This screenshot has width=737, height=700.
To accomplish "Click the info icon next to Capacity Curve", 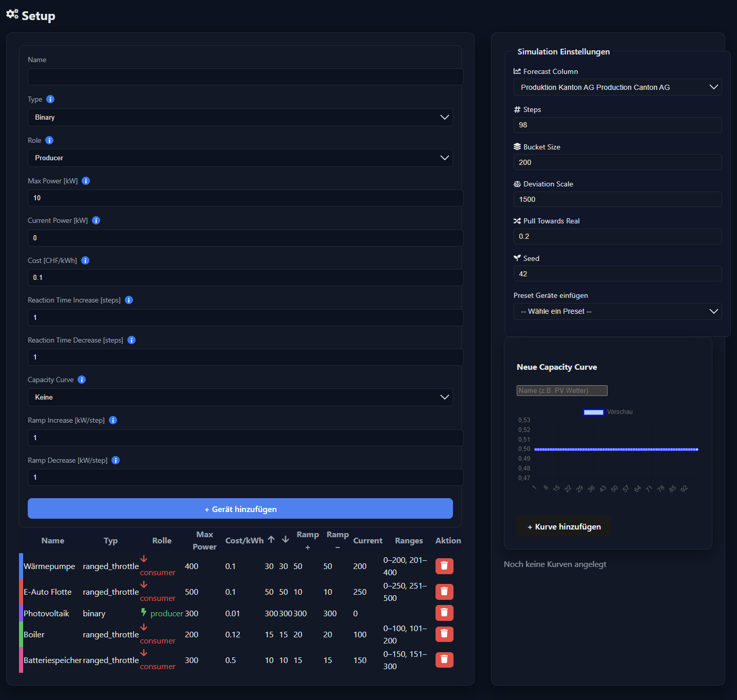I will click(82, 380).
